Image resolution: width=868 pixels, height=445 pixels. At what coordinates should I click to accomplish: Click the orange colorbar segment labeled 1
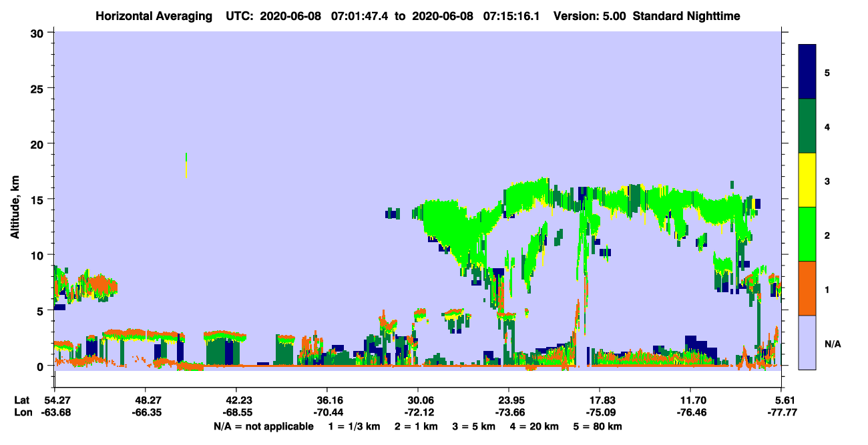tap(807, 288)
